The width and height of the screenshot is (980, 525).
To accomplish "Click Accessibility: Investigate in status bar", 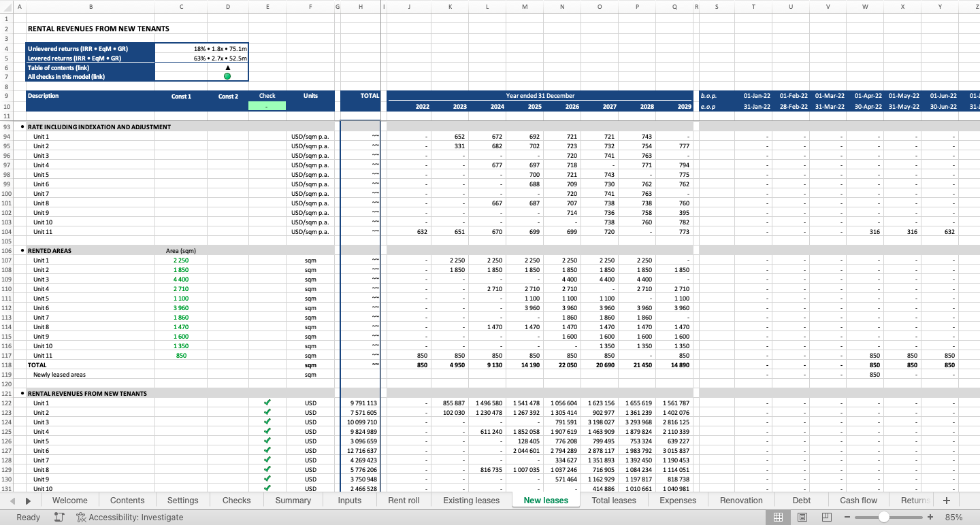I will [x=129, y=518].
